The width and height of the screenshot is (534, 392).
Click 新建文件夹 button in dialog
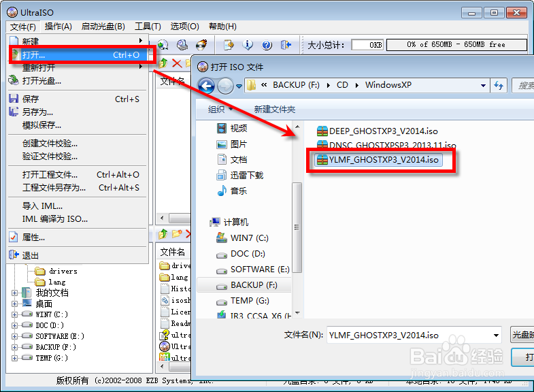275,110
